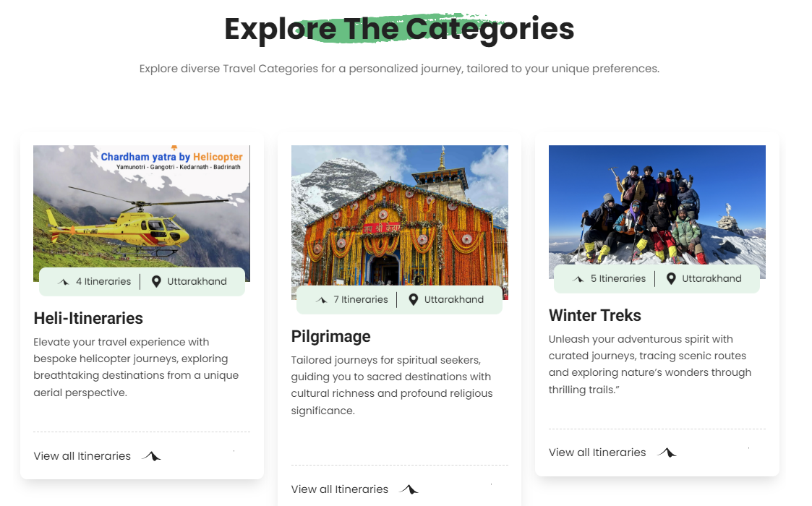Click mountain icon after Pilgrimage View all Itineraries

[x=409, y=489]
